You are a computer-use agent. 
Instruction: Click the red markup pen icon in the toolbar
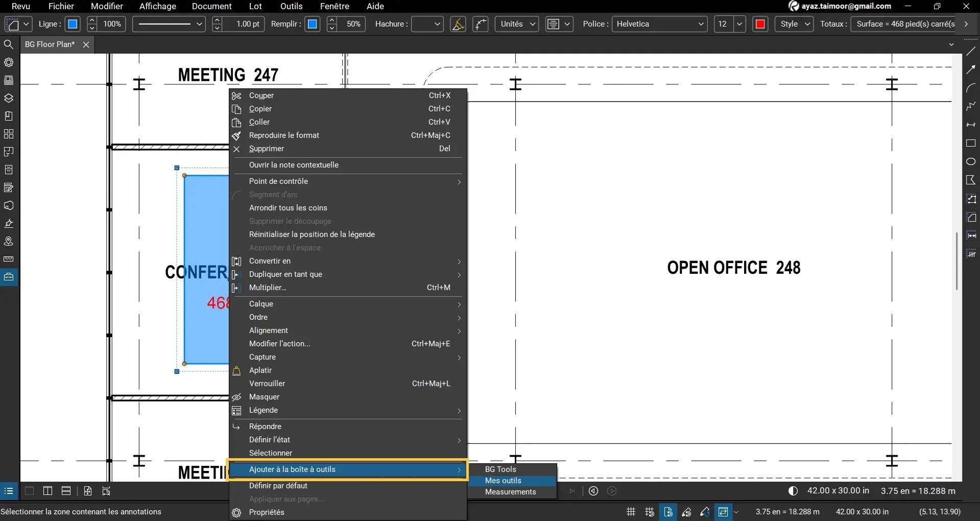coord(458,24)
